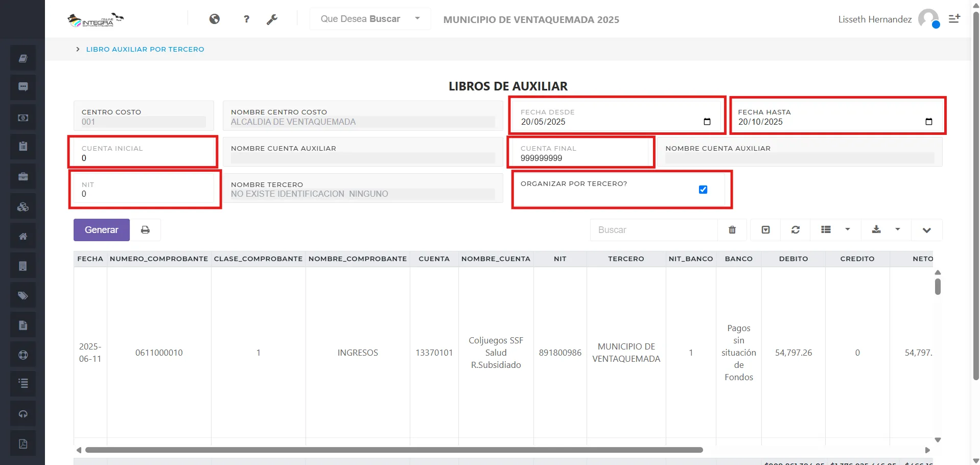Click the calculator icon in the sidebar
The height and width of the screenshot is (465, 980).
[22, 265]
